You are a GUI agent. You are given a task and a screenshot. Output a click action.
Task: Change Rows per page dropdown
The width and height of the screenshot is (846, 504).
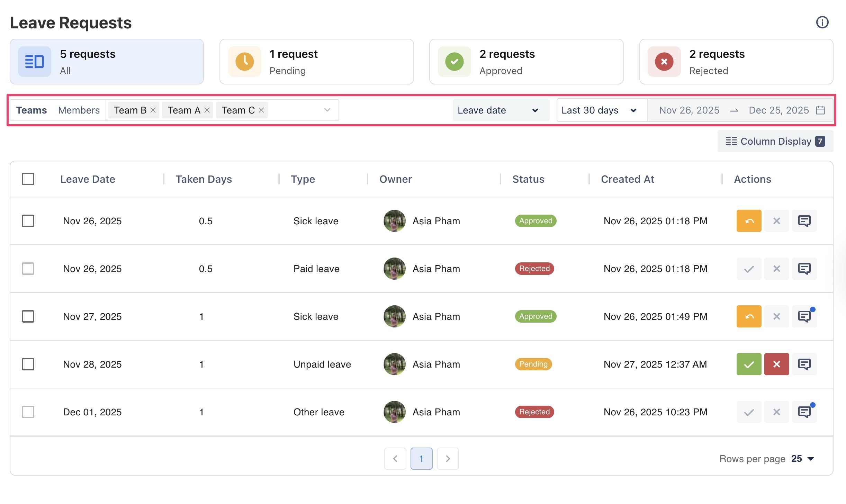802,459
